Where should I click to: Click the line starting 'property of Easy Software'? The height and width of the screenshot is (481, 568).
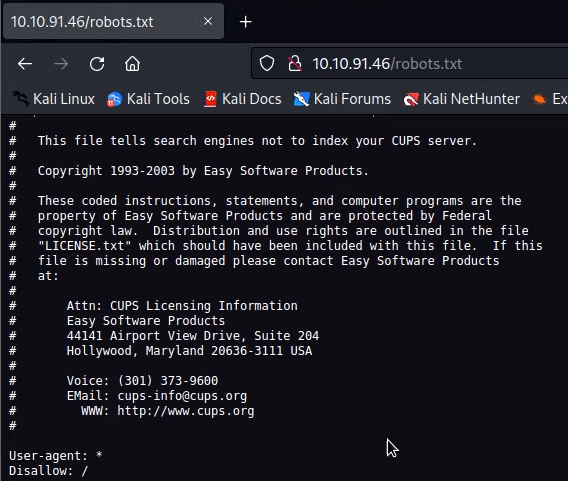(x=265, y=216)
